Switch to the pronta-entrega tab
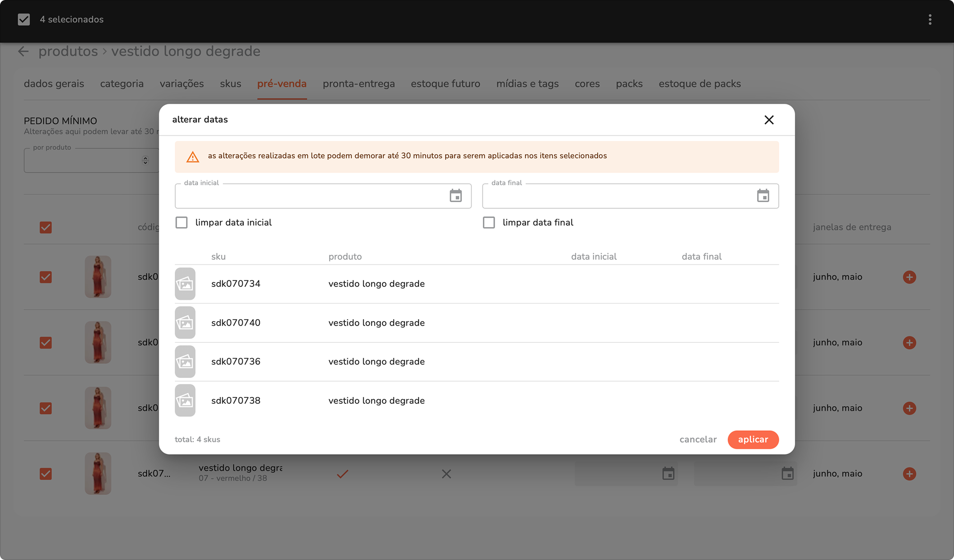The width and height of the screenshot is (954, 560). [359, 84]
